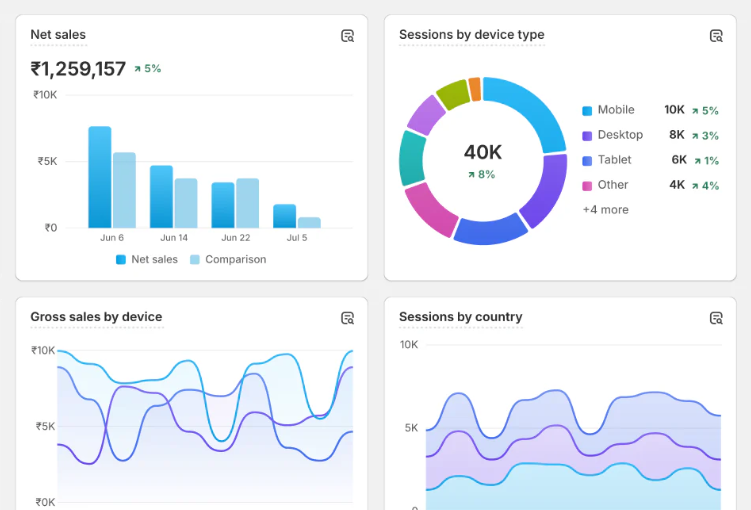Select the Tablet legend entry
751x510 pixels.
[x=614, y=160]
